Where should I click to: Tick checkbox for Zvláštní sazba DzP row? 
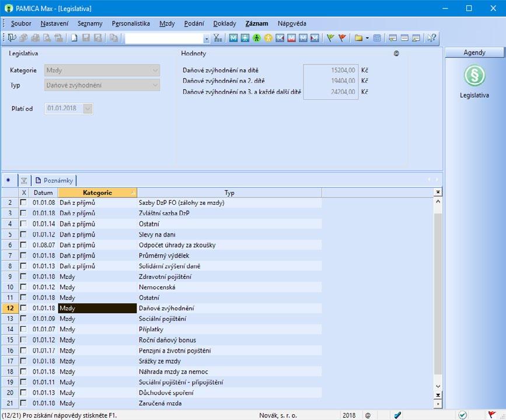click(x=23, y=213)
